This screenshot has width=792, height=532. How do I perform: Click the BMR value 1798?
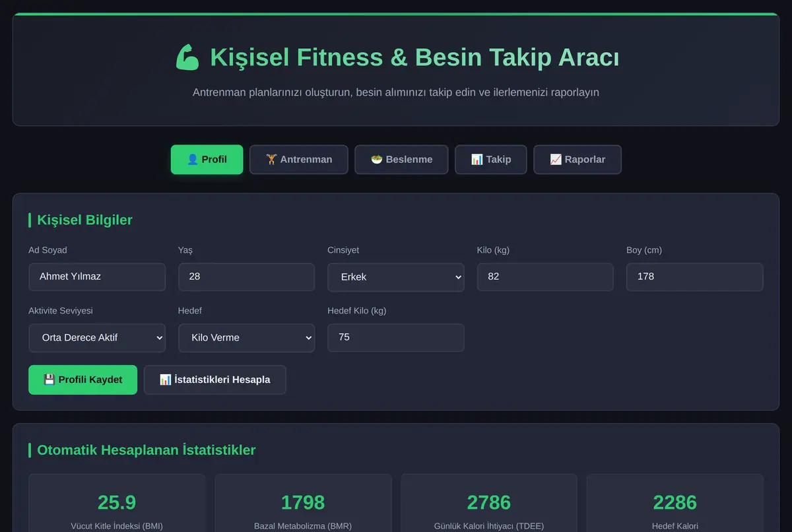pyautogui.click(x=303, y=502)
